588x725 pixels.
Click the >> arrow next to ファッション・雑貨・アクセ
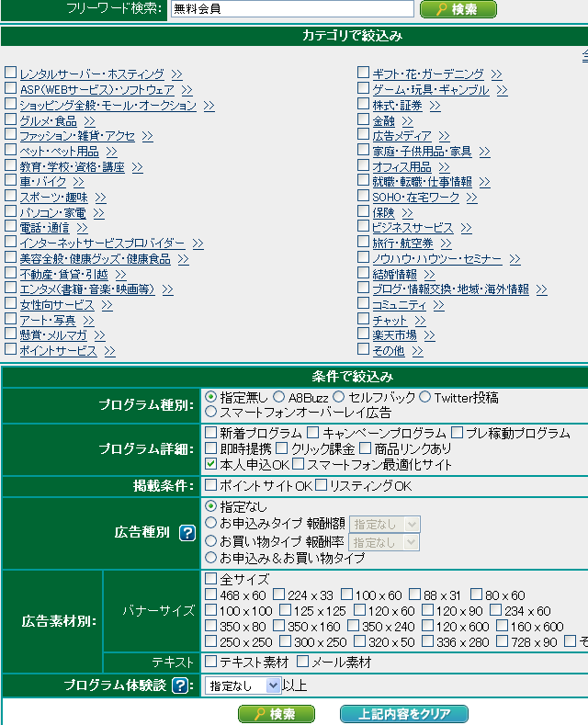(x=148, y=136)
